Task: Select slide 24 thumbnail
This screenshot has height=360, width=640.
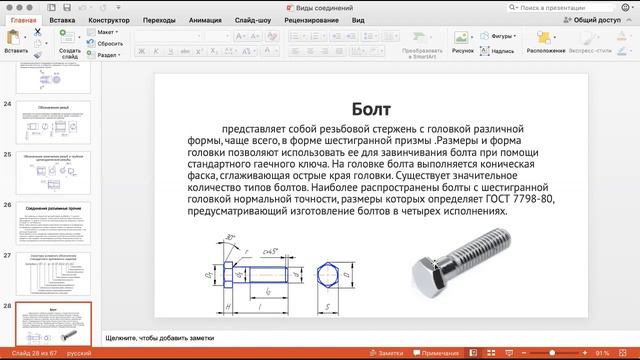Action: [53, 122]
